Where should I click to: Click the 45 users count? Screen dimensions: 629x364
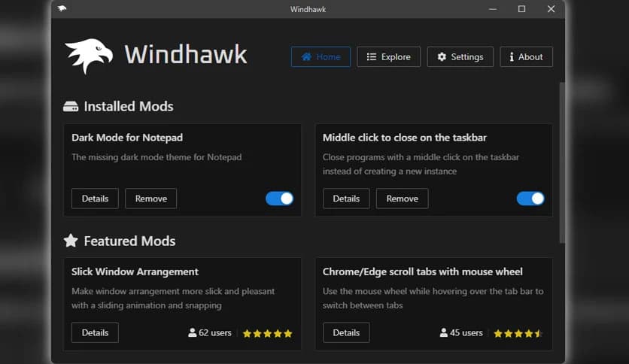coord(461,332)
